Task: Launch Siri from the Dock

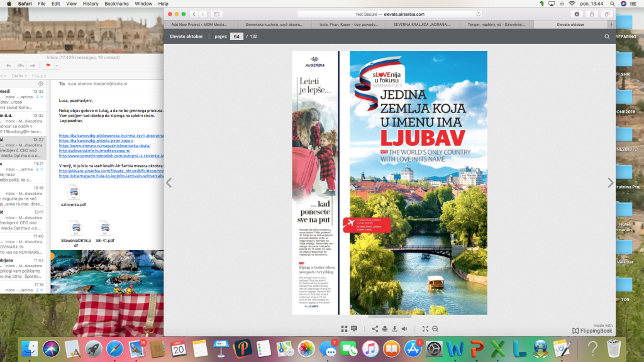Action: 51,349
